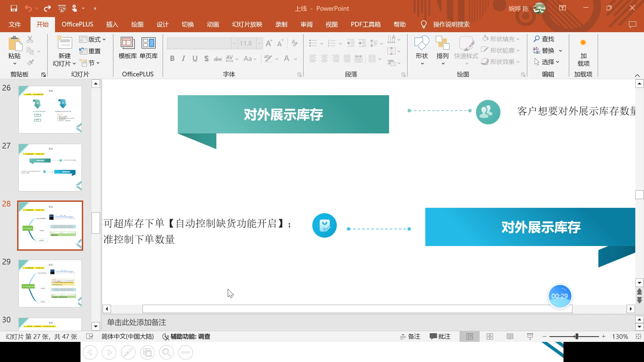644x362 pixels.
Task: Open the font size dropdown
Action: (259, 43)
